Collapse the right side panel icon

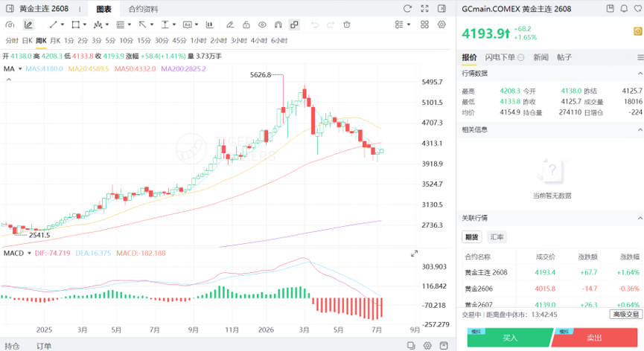click(441, 9)
